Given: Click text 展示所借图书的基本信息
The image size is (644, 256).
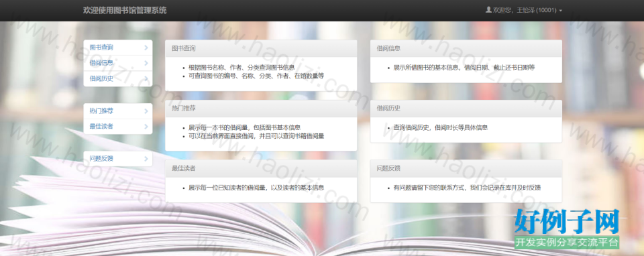Looking at the screenshot, I should (x=426, y=68).
